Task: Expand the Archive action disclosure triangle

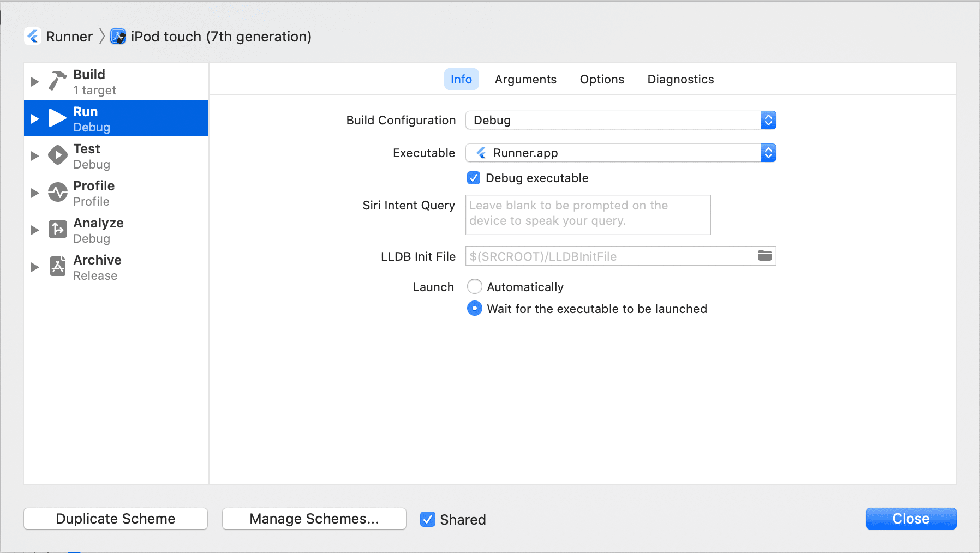Action: (x=35, y=267)
